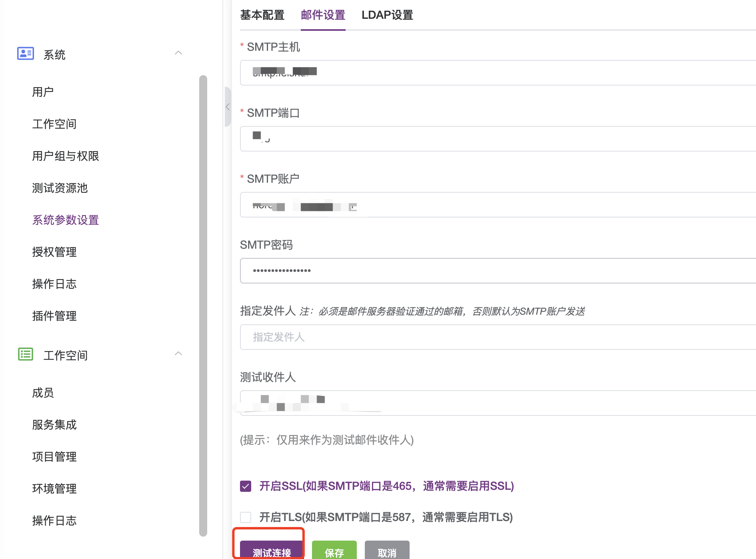
Task: Open 用户组与权限 settings
Action: 66,156
